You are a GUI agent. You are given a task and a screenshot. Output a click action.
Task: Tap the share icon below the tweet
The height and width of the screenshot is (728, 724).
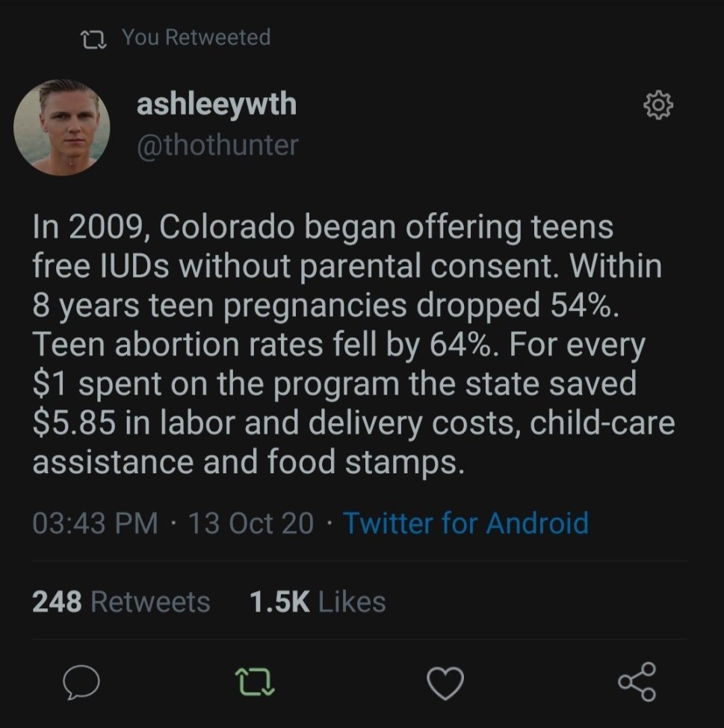pos(637,682)
